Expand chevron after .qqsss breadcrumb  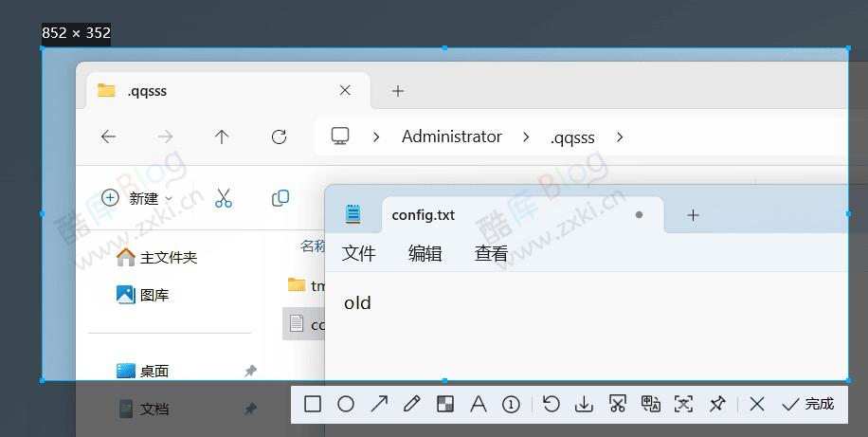[x=620, y=137]
